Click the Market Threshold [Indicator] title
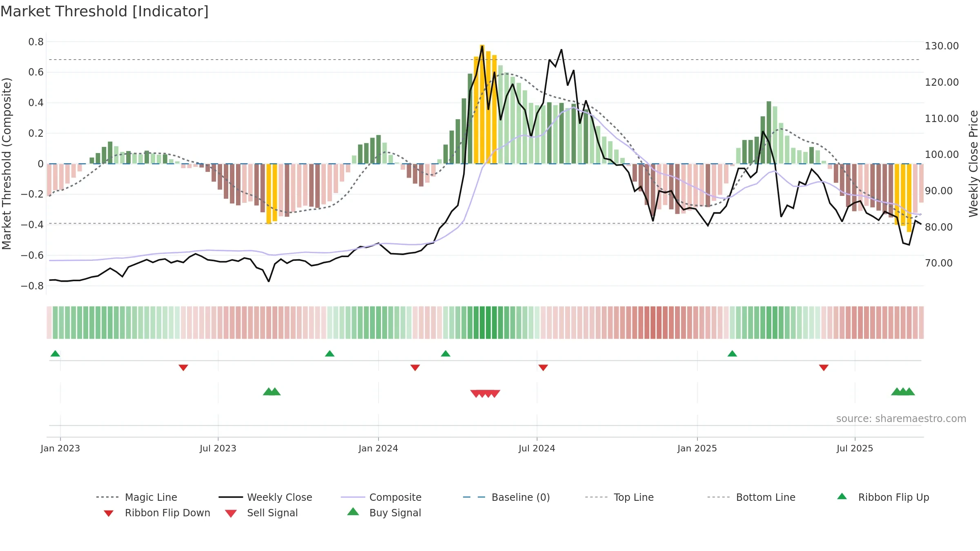Screen dimensions: 980x551 click(x=105, y=11)
